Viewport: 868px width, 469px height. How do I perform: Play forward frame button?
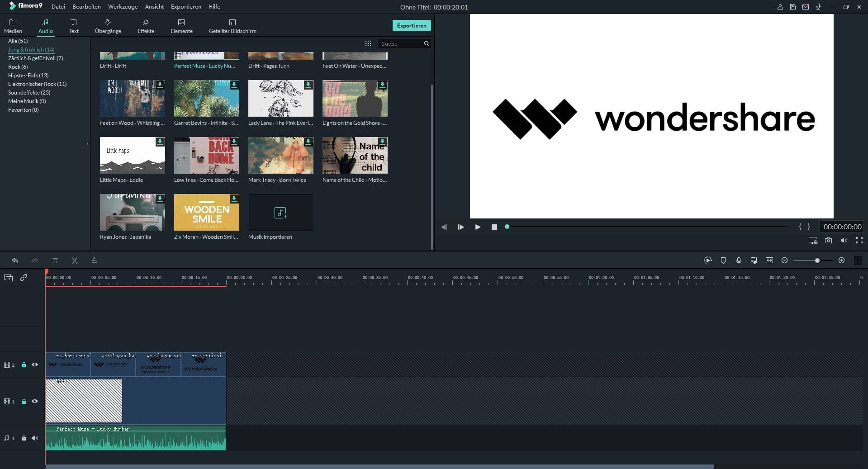click(x=461, y=227)
